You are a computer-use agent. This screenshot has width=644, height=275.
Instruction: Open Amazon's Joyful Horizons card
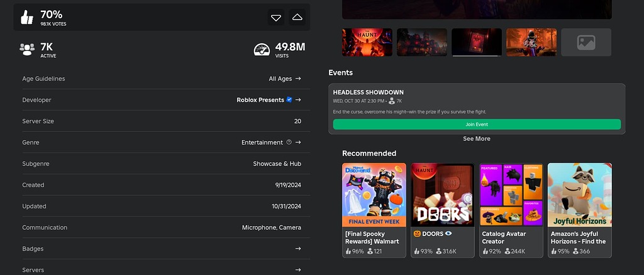coord(580,210)
